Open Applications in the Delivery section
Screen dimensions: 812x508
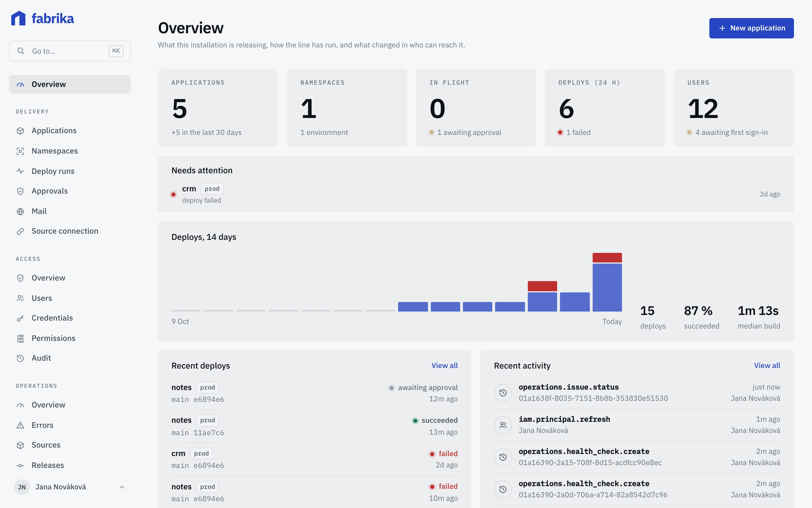click(x=70, y=131)
